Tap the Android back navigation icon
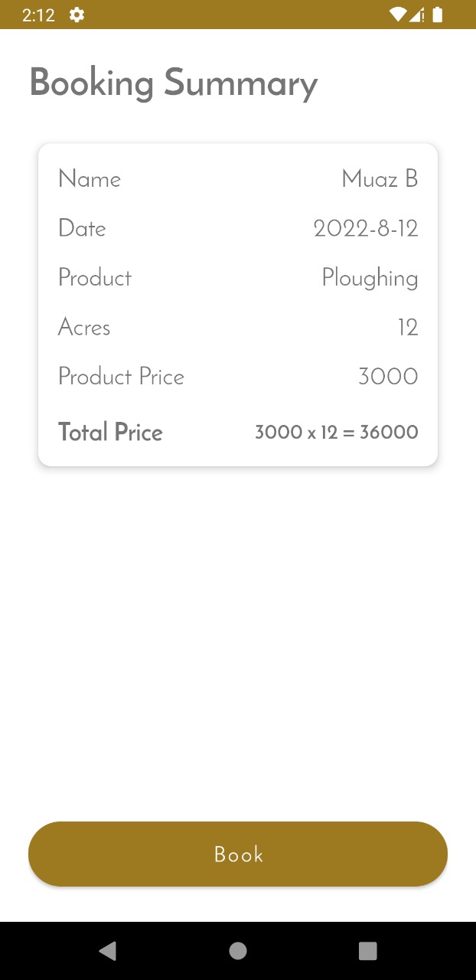Screen dimensions: 476x980 108,951
